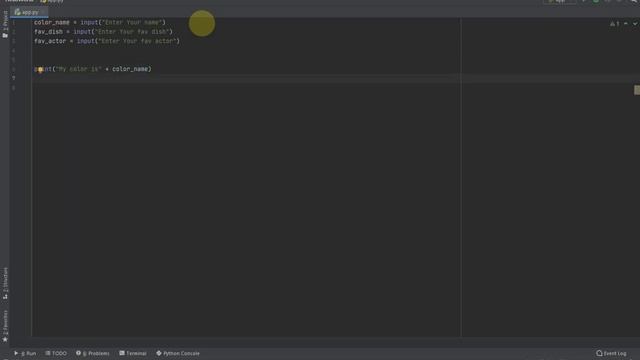Open the Structure tool window in the left sidebar
640x360 pixels.
tap(5, 284)
